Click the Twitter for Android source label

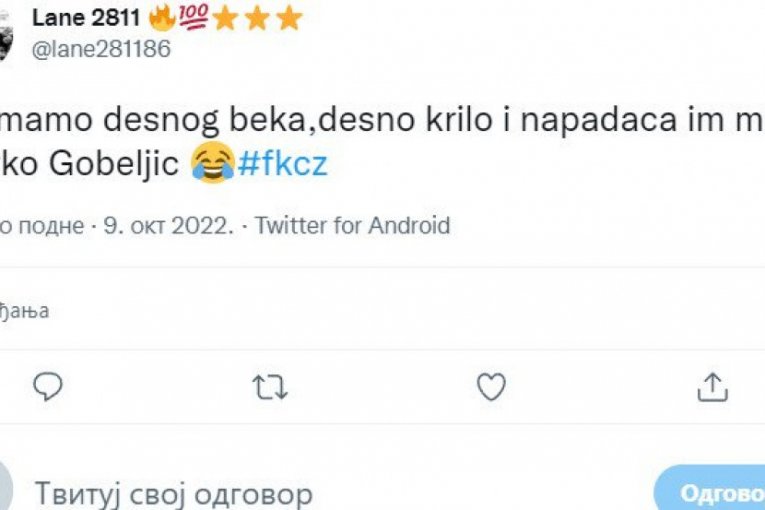click(352, 226)
